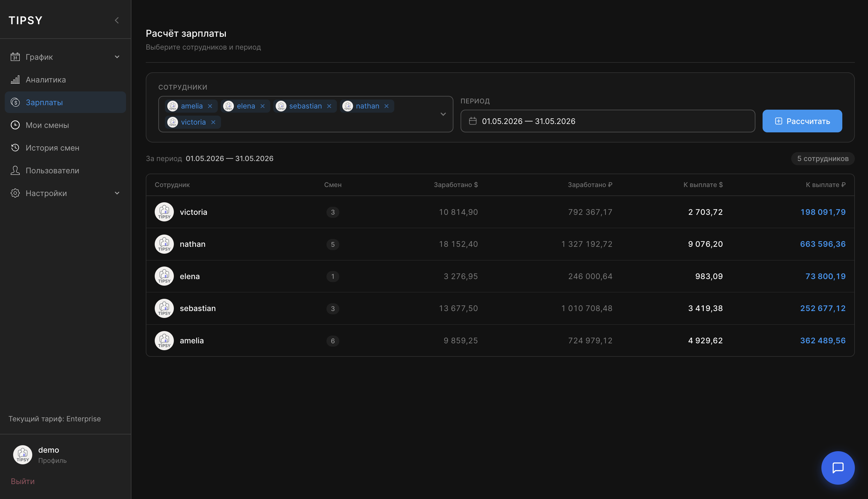The image size is (868, 499).
Task: Click inside the employees multi-select field
Action: pos(306,114)
